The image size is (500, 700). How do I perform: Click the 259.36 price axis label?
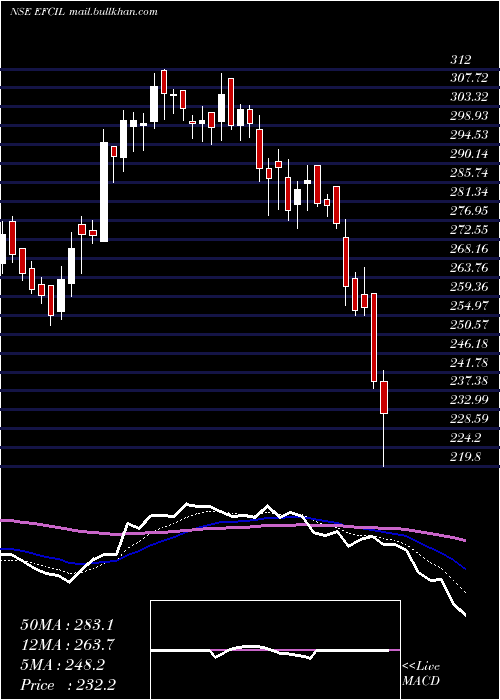(469, 287)
